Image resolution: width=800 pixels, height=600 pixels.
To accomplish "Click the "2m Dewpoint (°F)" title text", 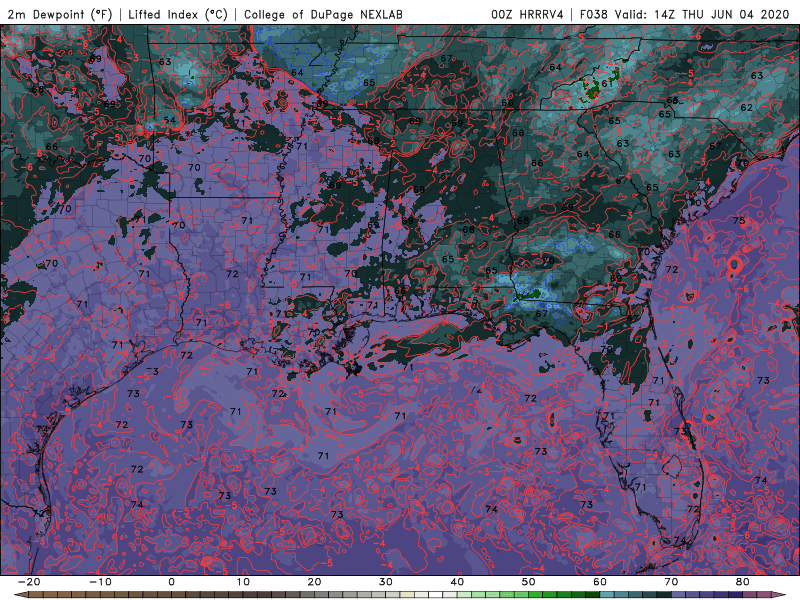I will tap(60, 14).
